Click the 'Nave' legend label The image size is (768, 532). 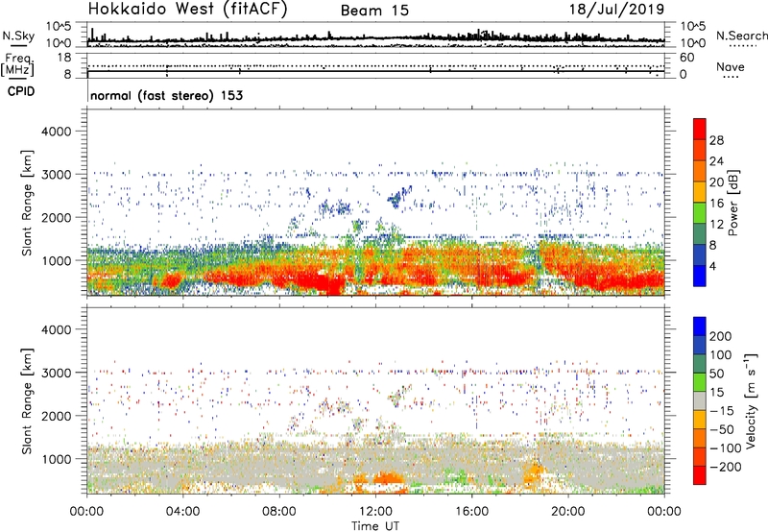click(x=731, y=67)
